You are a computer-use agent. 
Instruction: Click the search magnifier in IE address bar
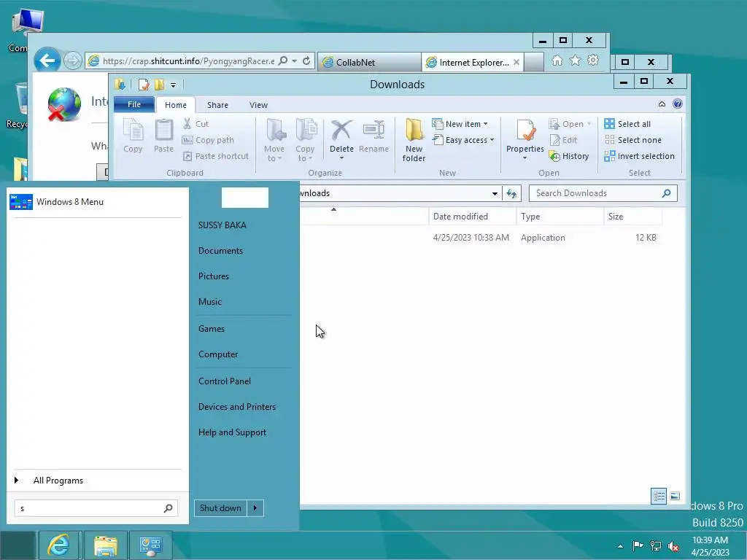tap(283, 61)
